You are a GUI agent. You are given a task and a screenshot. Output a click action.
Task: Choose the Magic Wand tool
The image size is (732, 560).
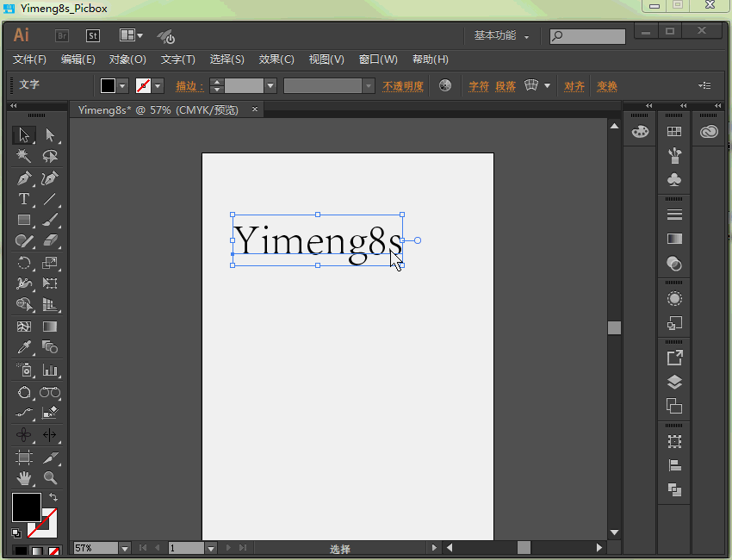(x=24, y=157)
